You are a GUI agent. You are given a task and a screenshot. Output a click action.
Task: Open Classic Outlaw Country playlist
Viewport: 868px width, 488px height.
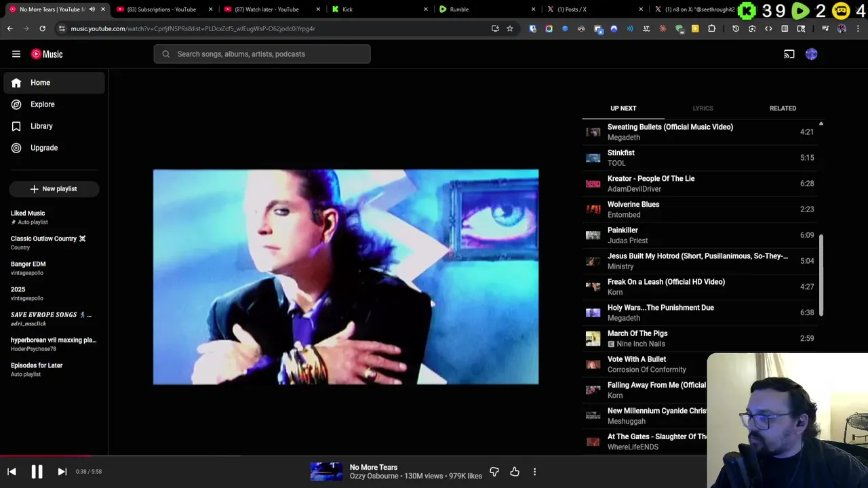(54, 243)
